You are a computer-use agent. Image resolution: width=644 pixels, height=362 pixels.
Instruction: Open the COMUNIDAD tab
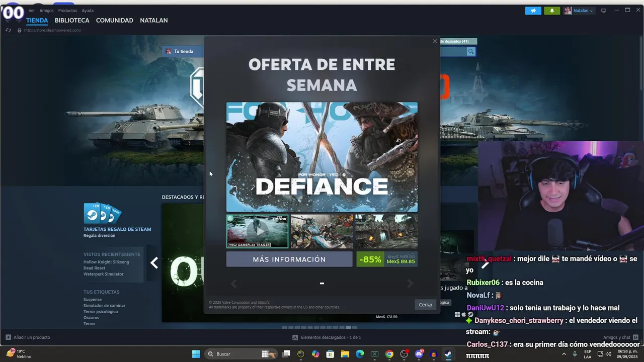coord(115,21)
